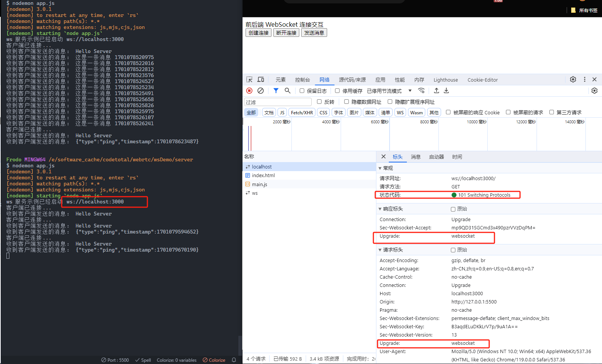Clear the network log
The height and width of the screenshot is (364, 602).
(260, 91)
